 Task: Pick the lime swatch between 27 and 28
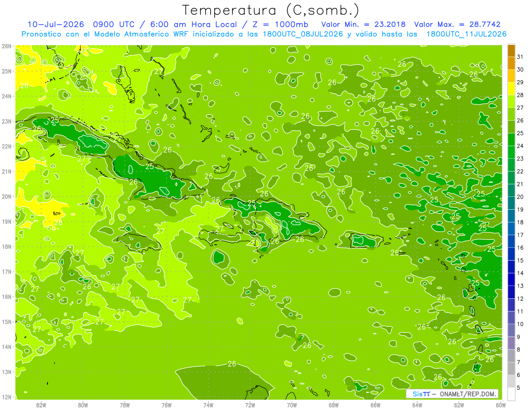pos(511,101)
